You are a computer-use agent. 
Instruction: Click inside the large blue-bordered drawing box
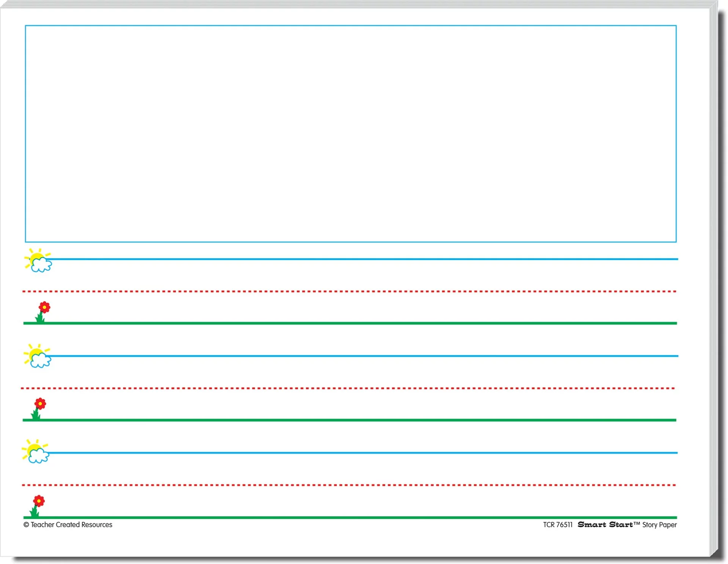(x=351, y=134)
